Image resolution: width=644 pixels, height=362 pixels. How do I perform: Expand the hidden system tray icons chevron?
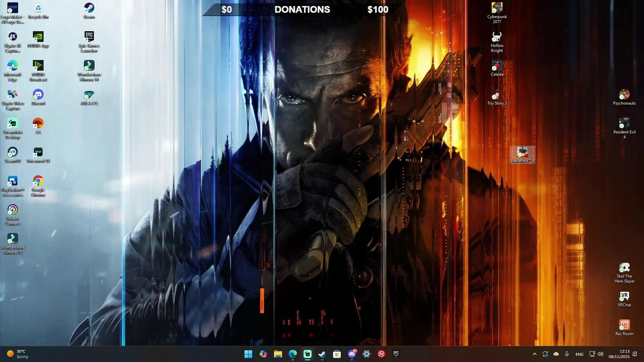(534, 354)
